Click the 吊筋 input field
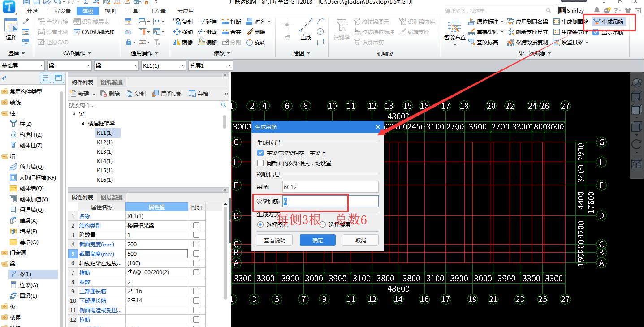This screenshot has width=644, height=327. point(330,186)
